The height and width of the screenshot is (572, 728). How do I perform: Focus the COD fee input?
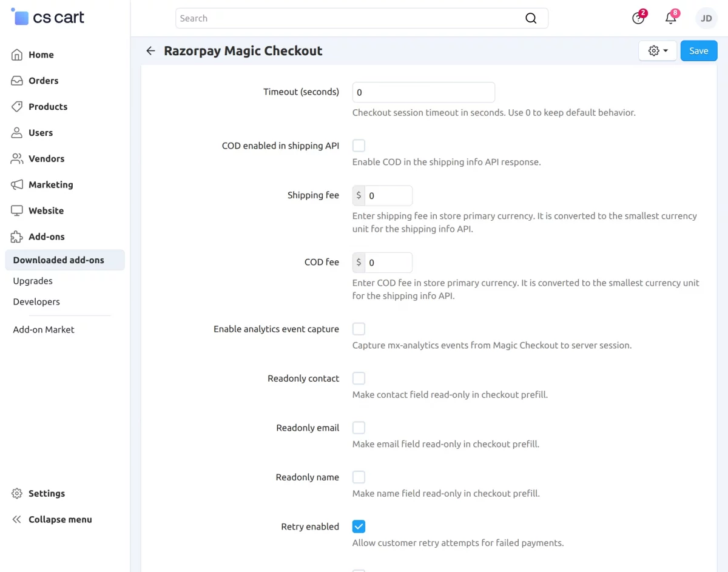[x=388, y=263]
